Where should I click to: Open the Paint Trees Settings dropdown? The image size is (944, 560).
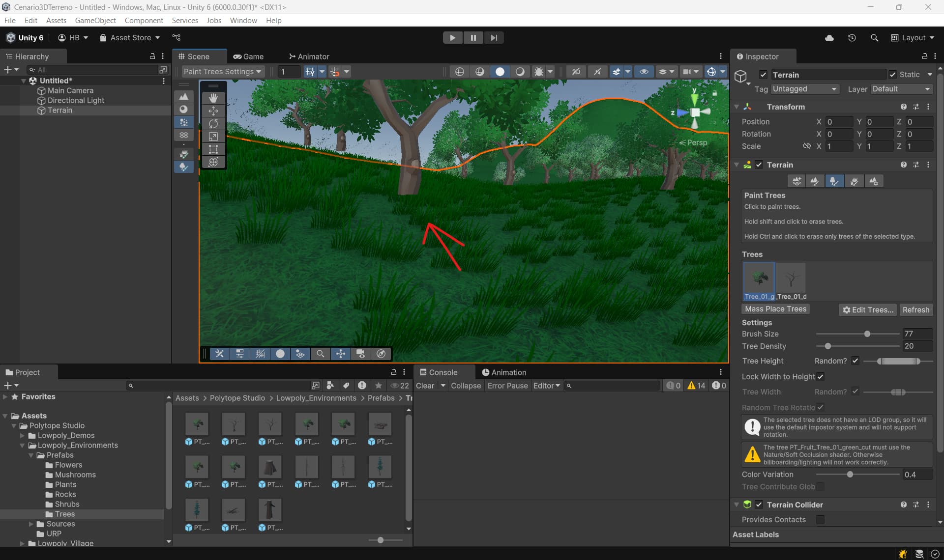[222, 72]
